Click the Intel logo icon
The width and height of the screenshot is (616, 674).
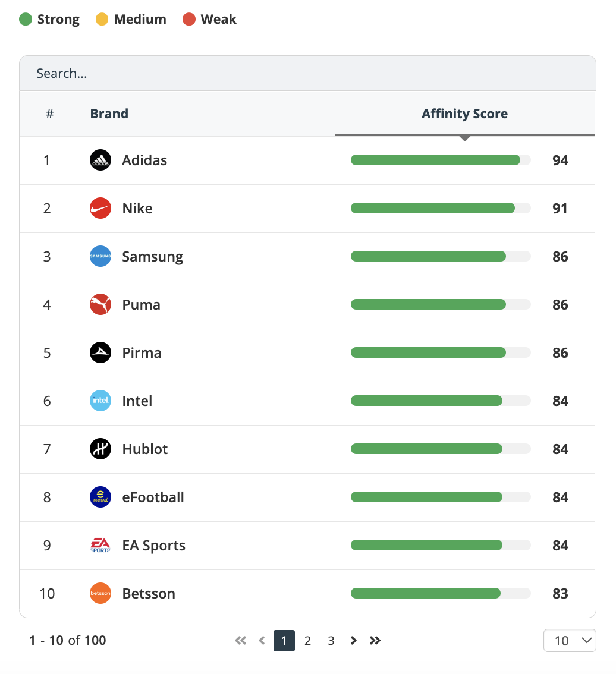tap(100, 401)
